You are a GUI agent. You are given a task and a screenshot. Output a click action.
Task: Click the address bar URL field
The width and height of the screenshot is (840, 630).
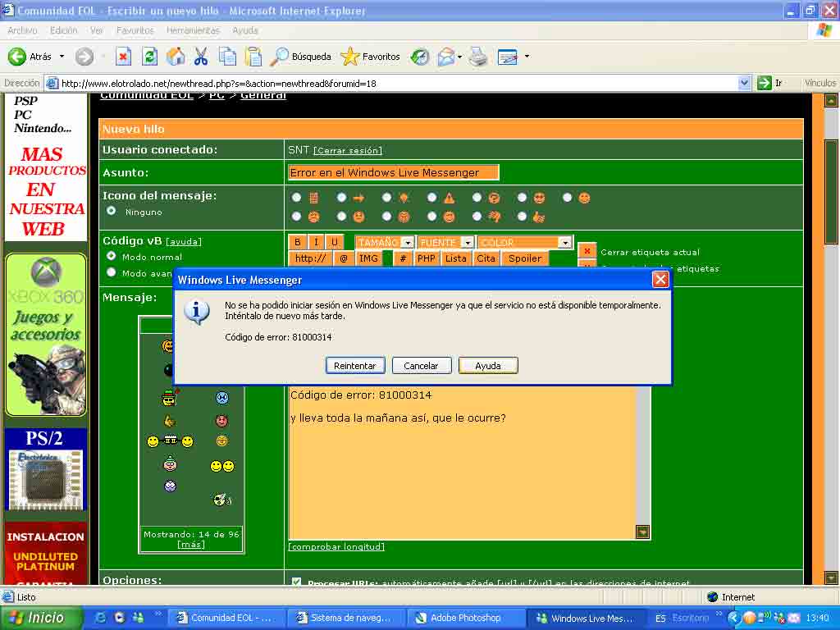pos(398,83)
